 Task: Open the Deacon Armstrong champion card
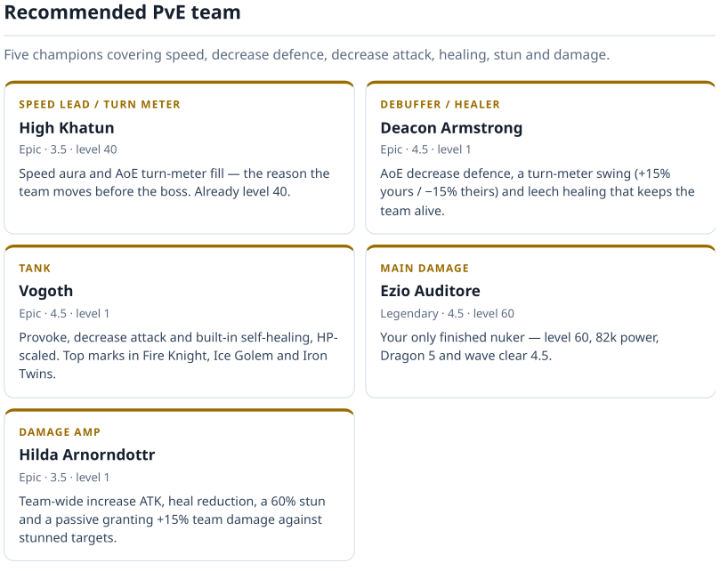point(540,157)
